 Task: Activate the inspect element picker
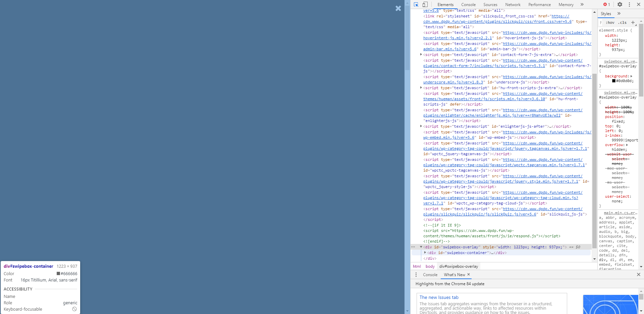[x=416, y=4]
